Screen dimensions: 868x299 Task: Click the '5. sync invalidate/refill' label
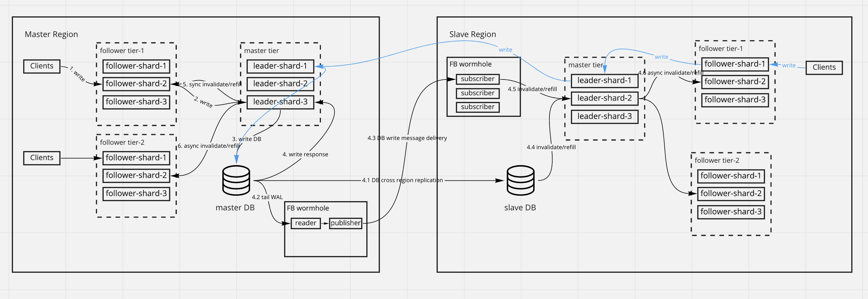(212, 85)
